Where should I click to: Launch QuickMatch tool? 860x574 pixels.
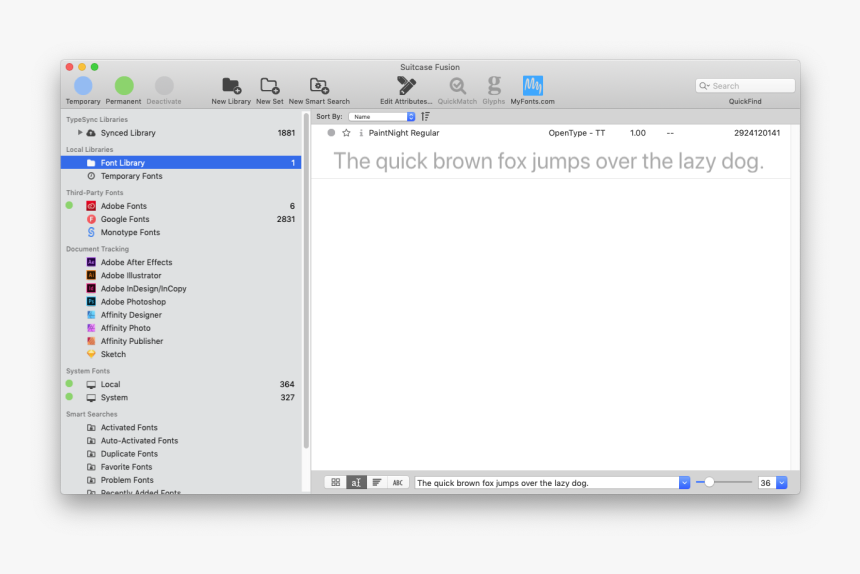click(457, 90)
